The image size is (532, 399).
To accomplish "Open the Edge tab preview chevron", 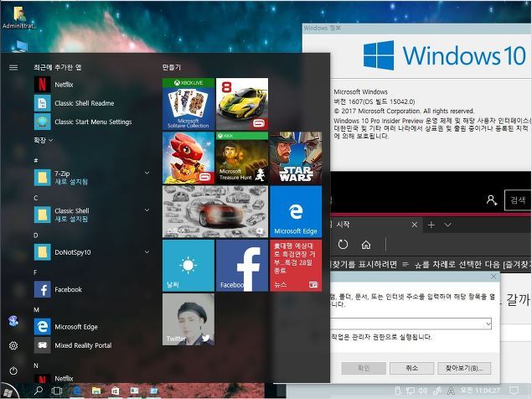I will (x=448, y=225).
